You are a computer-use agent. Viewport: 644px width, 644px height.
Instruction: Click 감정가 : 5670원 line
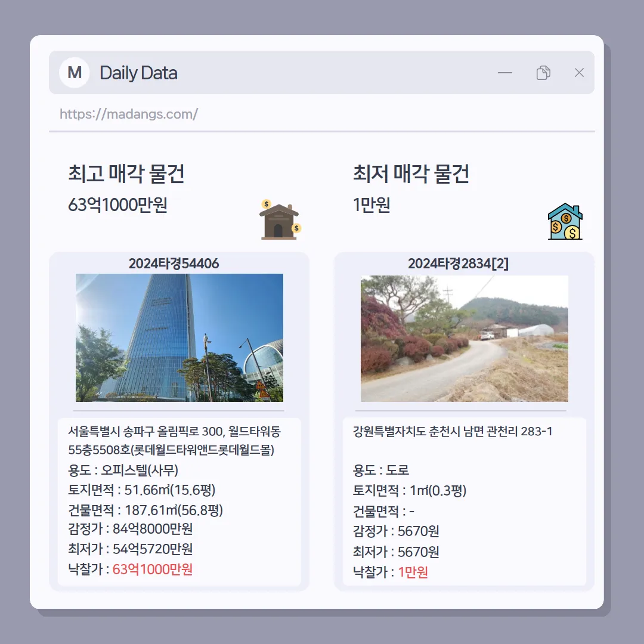coord(396,531)
